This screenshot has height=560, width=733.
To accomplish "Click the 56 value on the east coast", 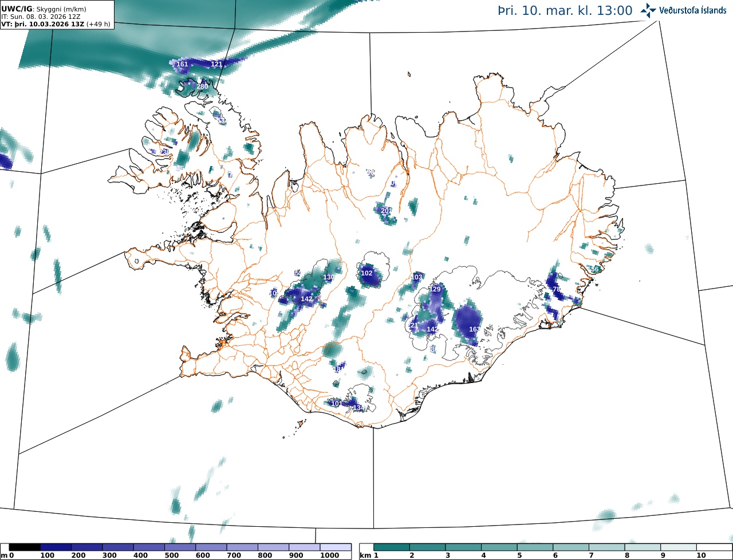I will 594,269.
